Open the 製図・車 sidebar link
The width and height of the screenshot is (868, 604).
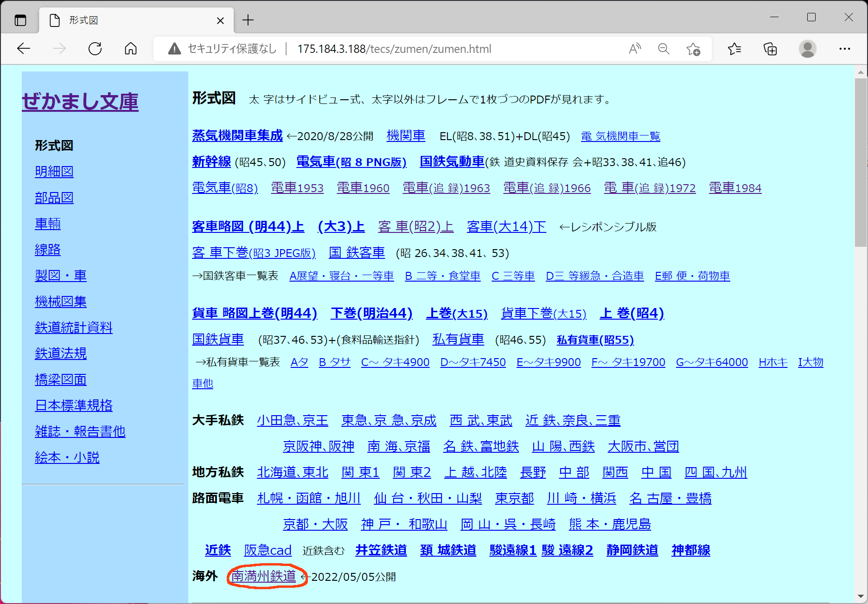(61, 276)
